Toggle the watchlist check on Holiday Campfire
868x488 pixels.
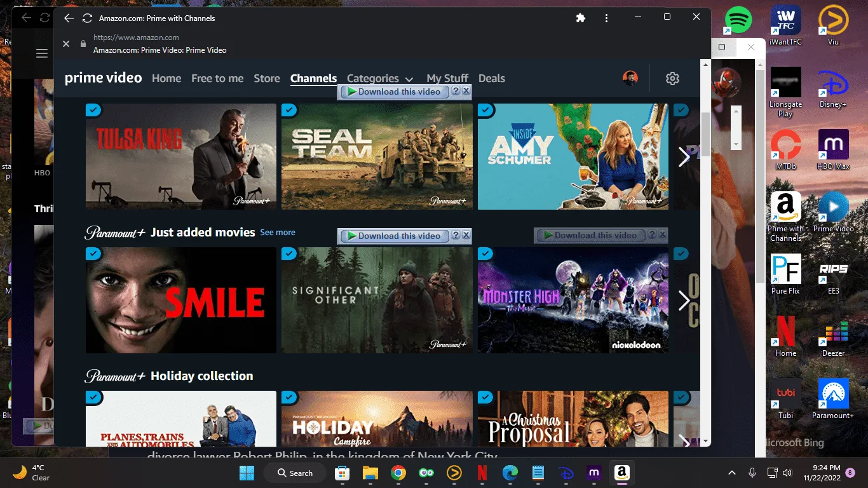(x=289, y=397)
